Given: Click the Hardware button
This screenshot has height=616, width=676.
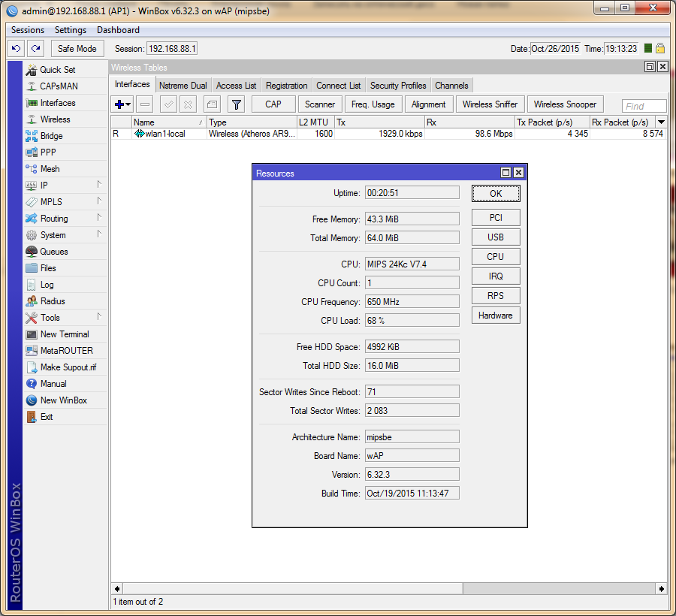Looking at the screenshot, I should [496, 316].
